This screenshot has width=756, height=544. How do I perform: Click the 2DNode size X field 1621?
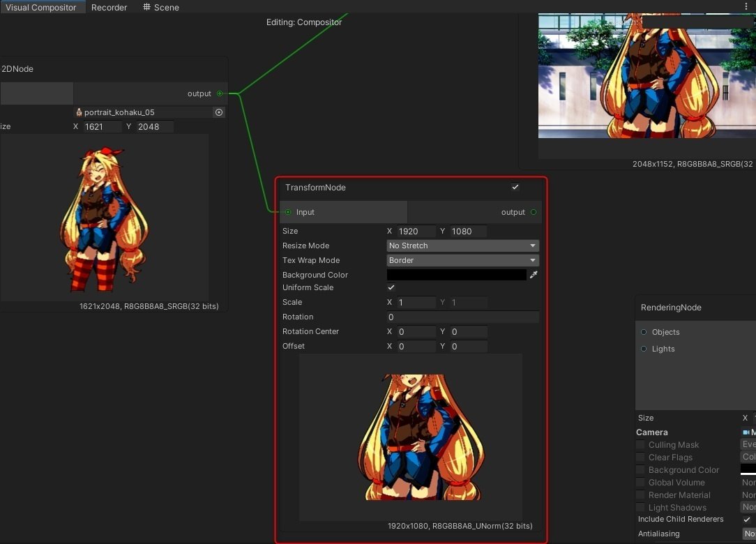[x=103, y=127]
